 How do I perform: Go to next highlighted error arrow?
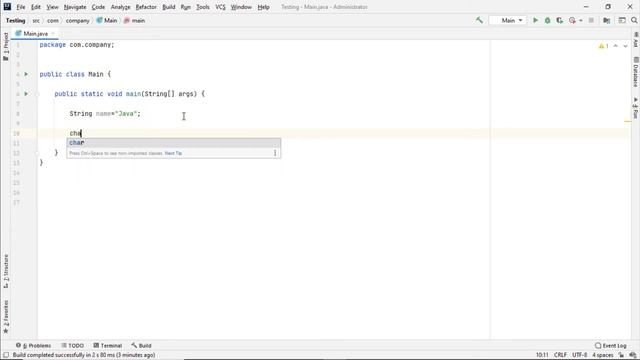pyautogui.click(x=625, y=46)
